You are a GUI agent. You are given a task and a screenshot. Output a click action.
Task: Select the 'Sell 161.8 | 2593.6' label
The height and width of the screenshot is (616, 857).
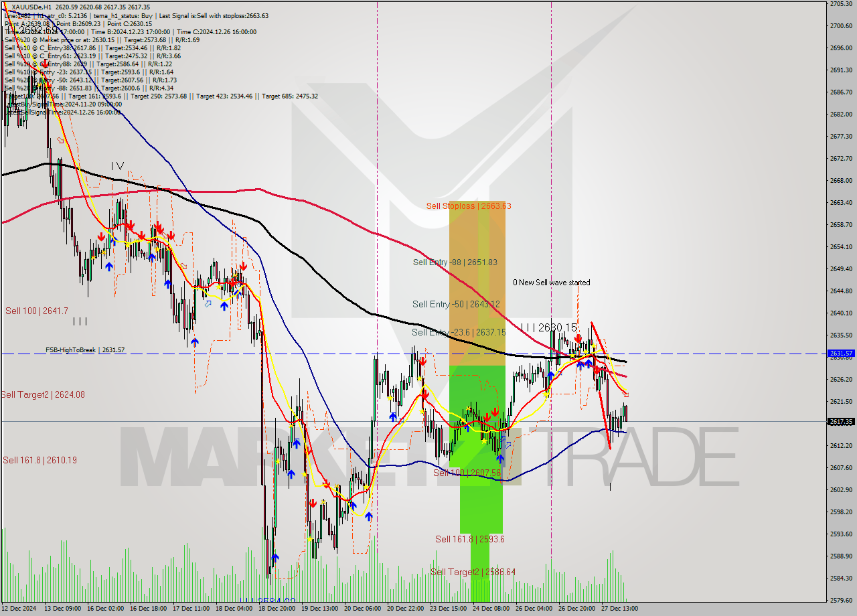click(469, 539)
